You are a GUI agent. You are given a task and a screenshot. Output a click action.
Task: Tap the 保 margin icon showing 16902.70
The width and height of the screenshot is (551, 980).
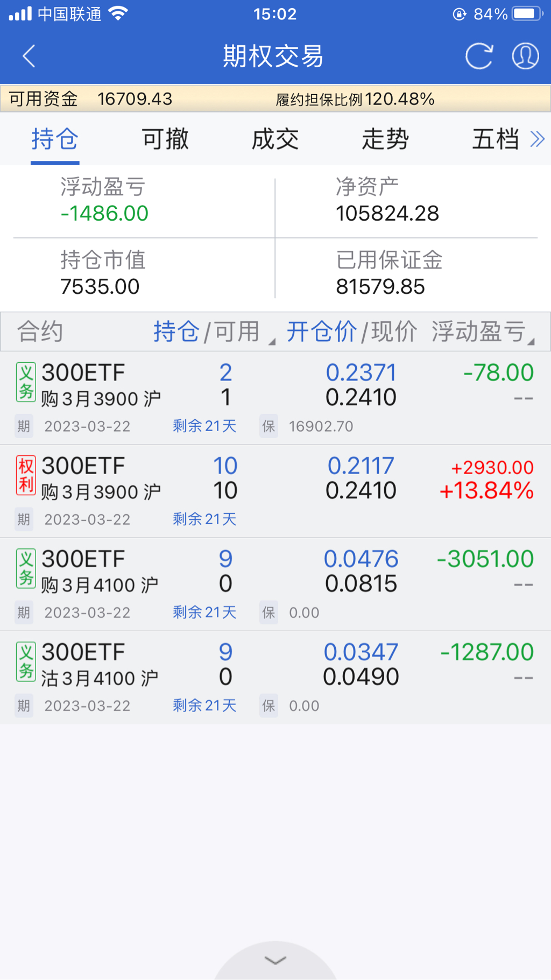pyautogui.click(x=269, y=426)
